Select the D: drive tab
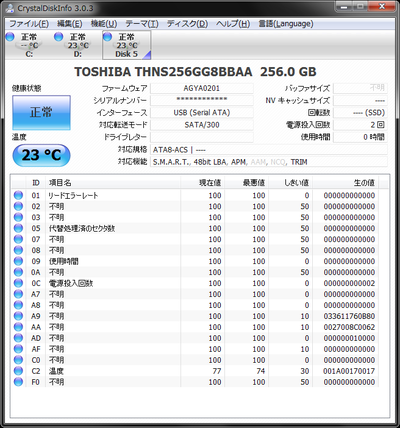 tap(77, 45)
